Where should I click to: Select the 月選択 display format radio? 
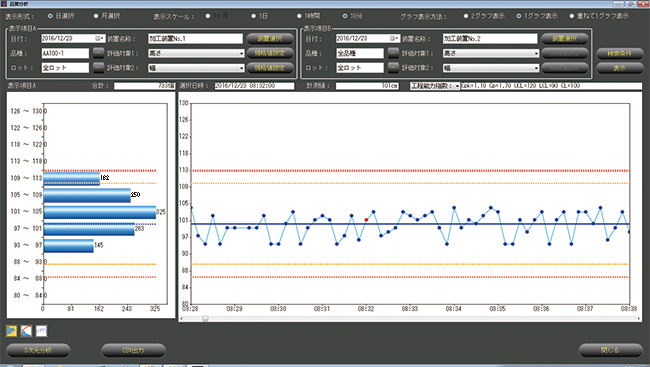pos(96,16)
